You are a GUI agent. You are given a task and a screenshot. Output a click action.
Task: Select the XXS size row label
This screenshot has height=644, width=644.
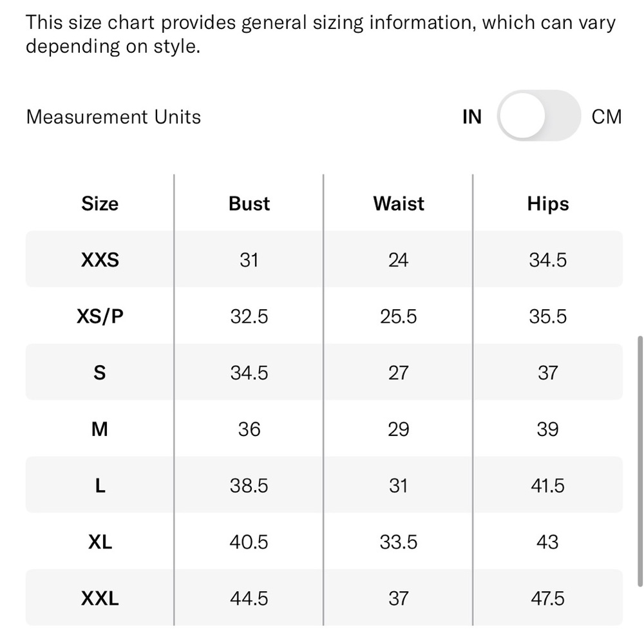tap(100, 260)
